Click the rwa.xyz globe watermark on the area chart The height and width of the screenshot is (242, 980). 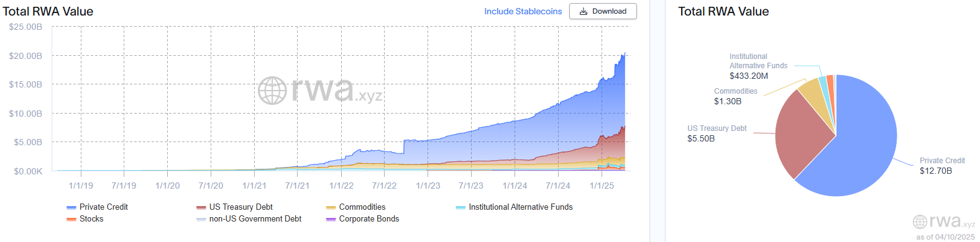(320, 90)
